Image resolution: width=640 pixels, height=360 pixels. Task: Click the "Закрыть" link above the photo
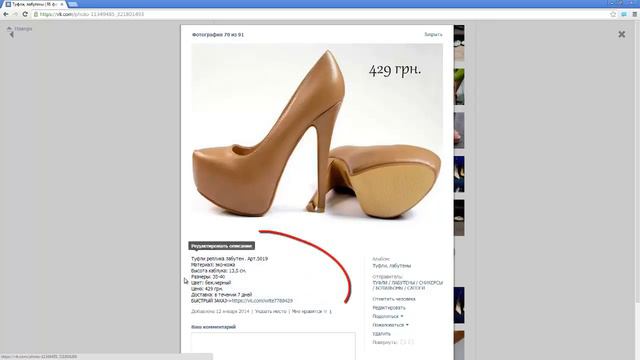coord(433,35)
